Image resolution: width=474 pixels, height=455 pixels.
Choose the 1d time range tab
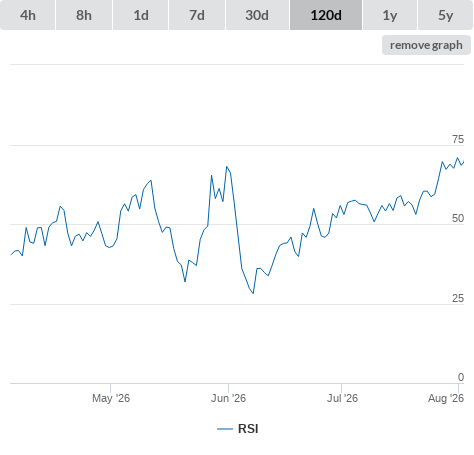coord(141,15)
